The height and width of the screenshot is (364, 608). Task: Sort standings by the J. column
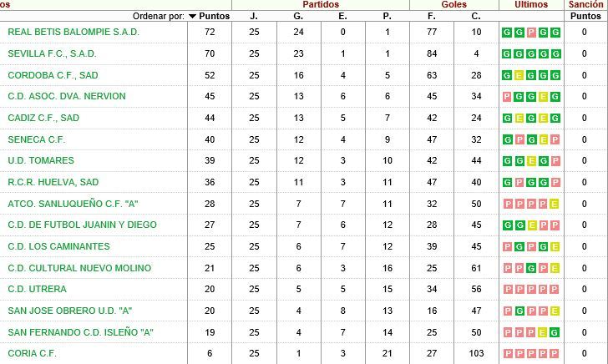tap(254, 17)
